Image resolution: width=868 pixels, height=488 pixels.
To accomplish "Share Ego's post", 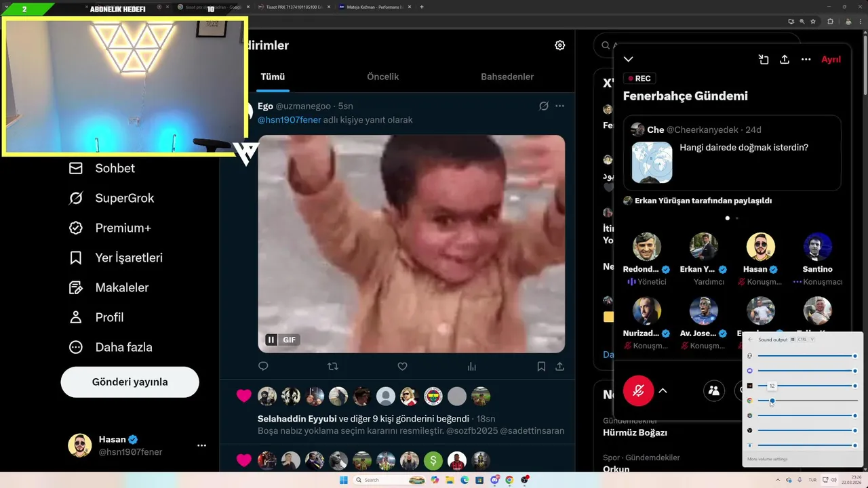I will tap(559, 366).
